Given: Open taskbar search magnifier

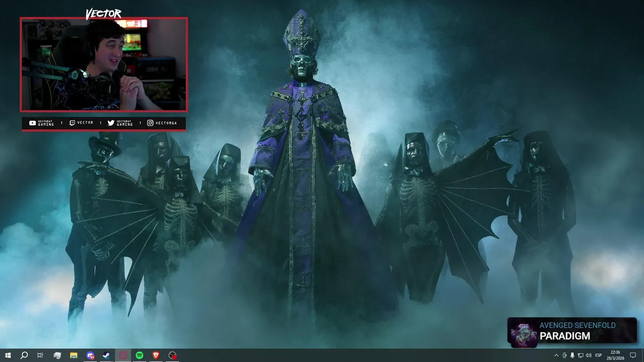Looking at the screenshot, I should 24,355.
